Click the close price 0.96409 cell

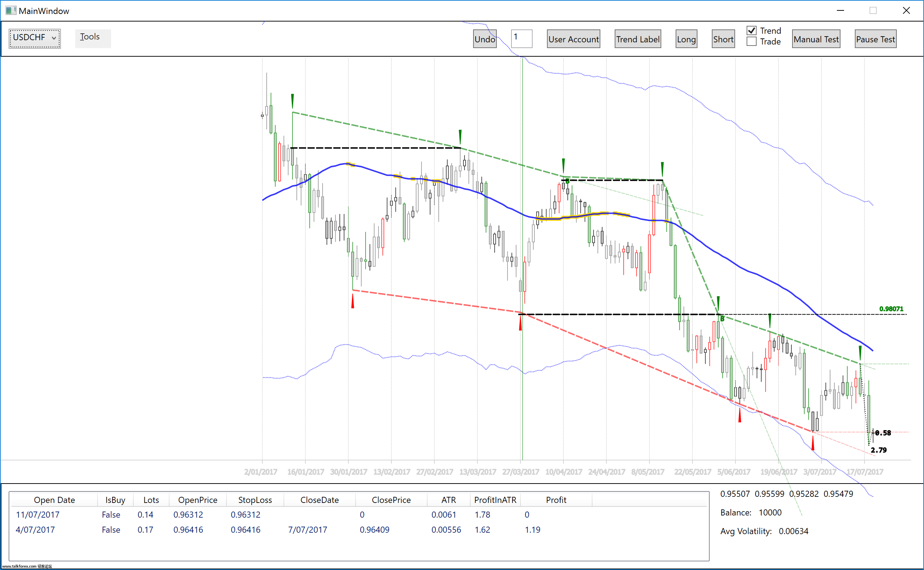point(375,530)
